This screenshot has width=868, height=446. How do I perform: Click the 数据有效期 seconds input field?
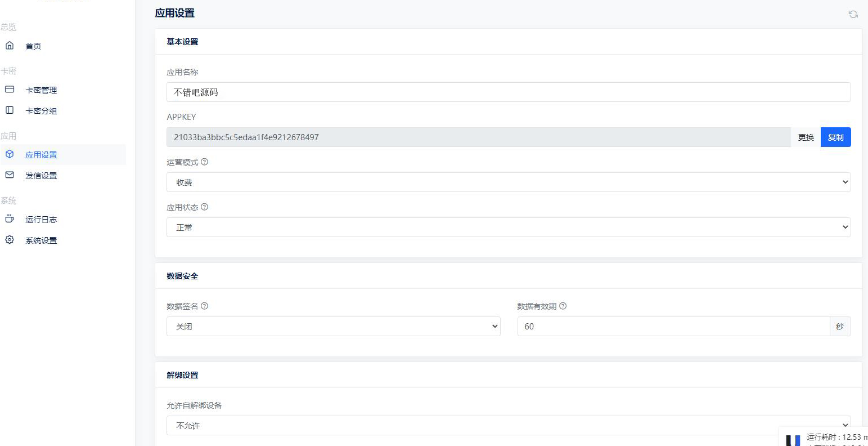pos(673,327)
